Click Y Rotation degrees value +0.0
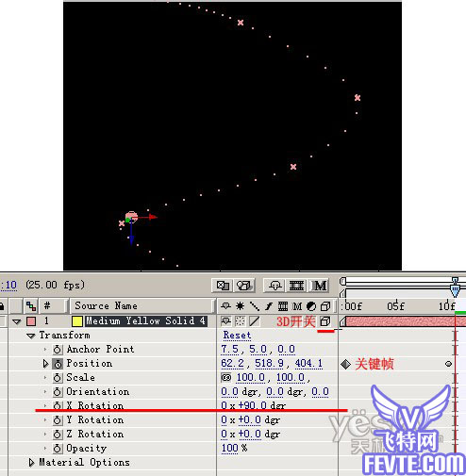 click(x=250, y=420)
